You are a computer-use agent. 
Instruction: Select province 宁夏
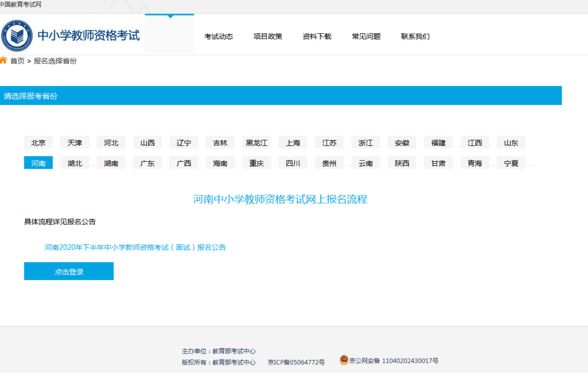pyautogui.click(x=511, y=163)
